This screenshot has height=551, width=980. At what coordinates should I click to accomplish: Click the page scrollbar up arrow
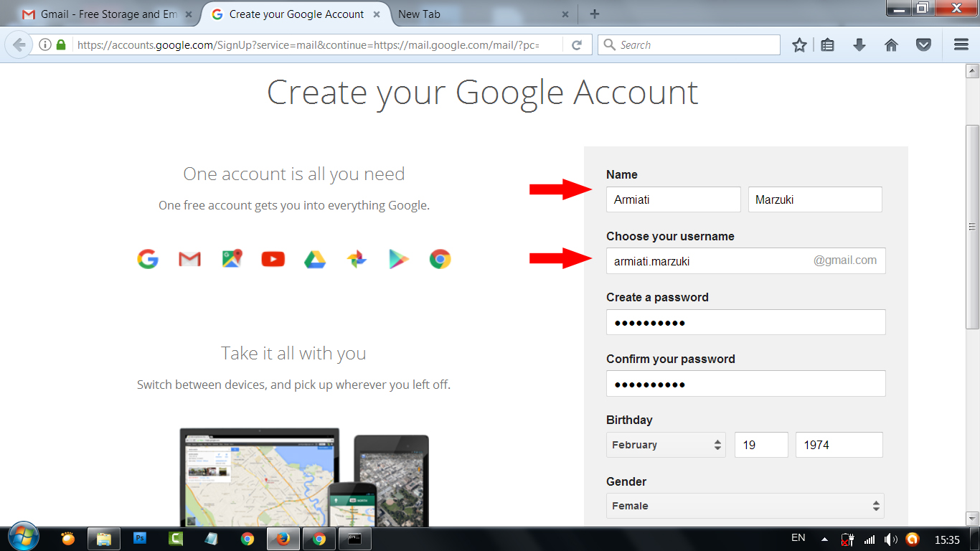coord(972,71)
